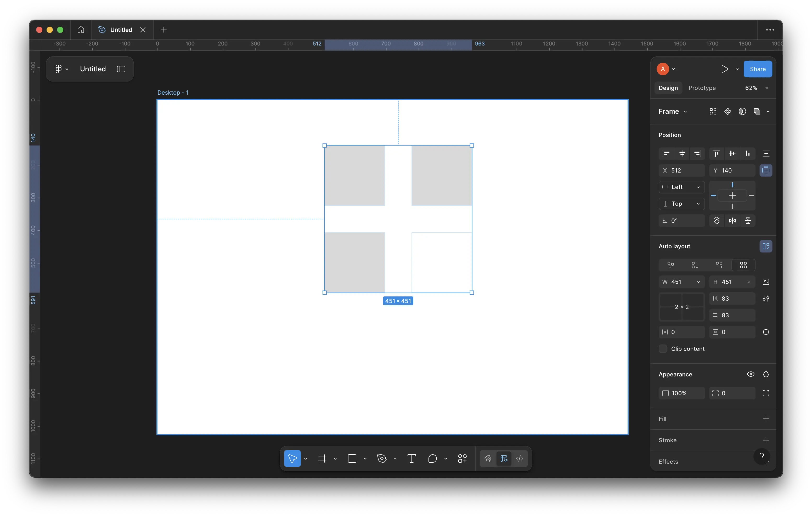Select the Text tool

pyautogui.click(x=411, y=458)
